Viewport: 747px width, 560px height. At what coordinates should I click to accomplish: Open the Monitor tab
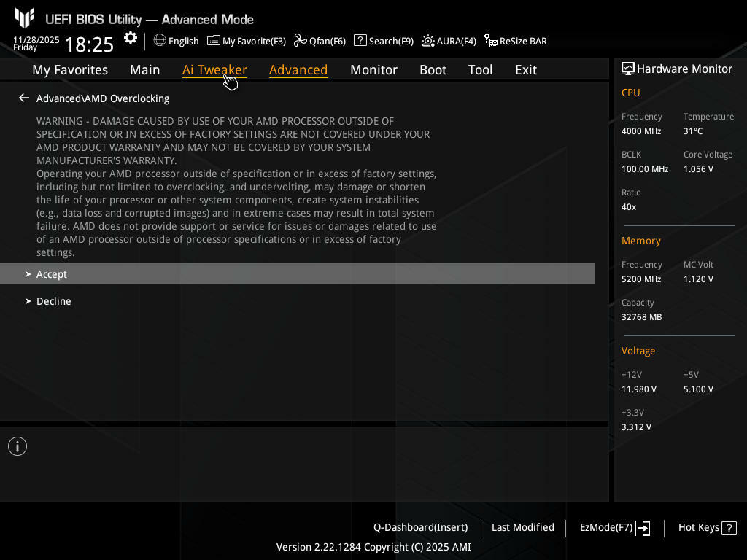click(x=373, y=70)
